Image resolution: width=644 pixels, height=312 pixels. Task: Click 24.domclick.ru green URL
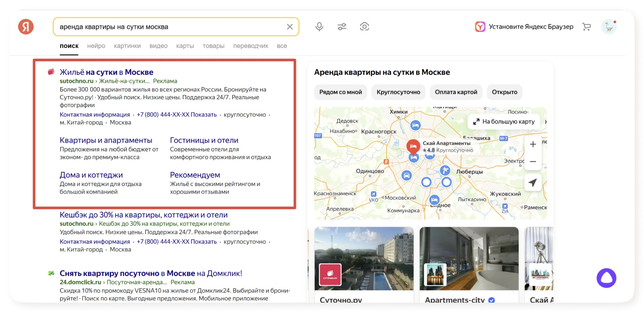[80, 282]
